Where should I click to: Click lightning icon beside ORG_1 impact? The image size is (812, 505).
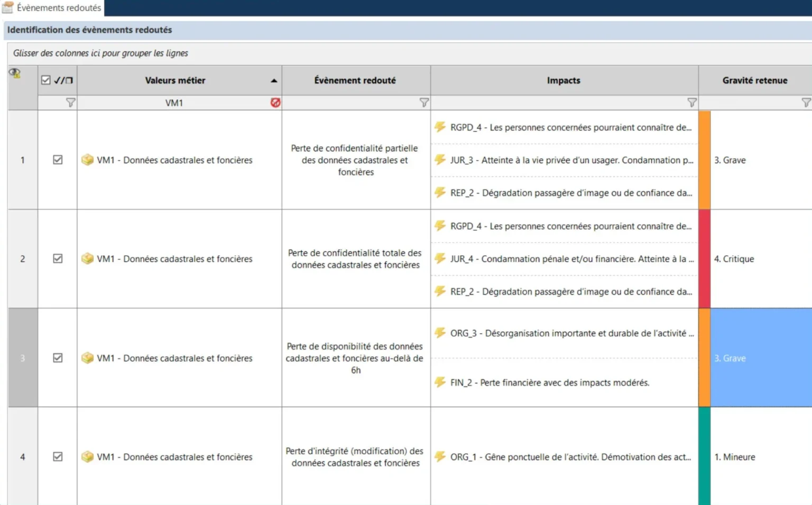440,456
